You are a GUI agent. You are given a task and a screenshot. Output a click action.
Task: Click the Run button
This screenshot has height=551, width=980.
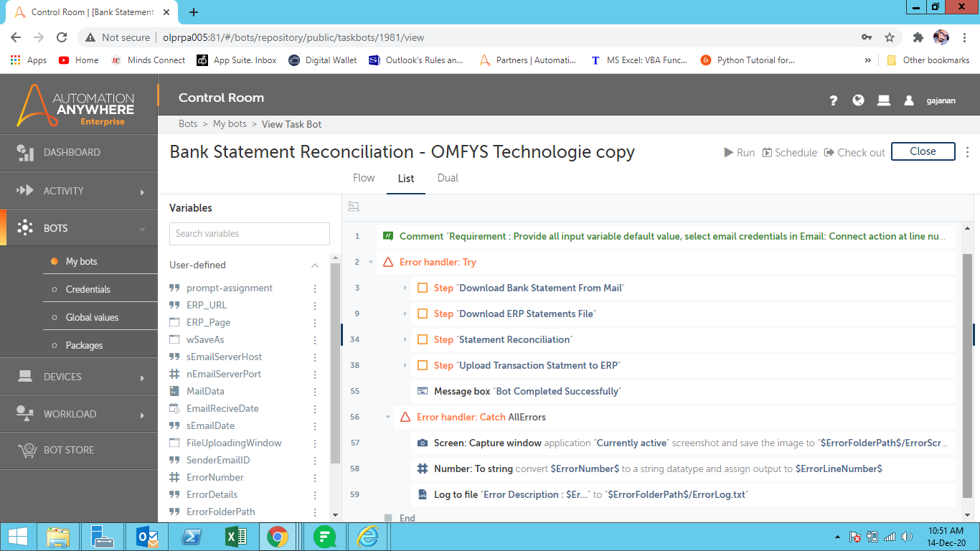point(739,153)
